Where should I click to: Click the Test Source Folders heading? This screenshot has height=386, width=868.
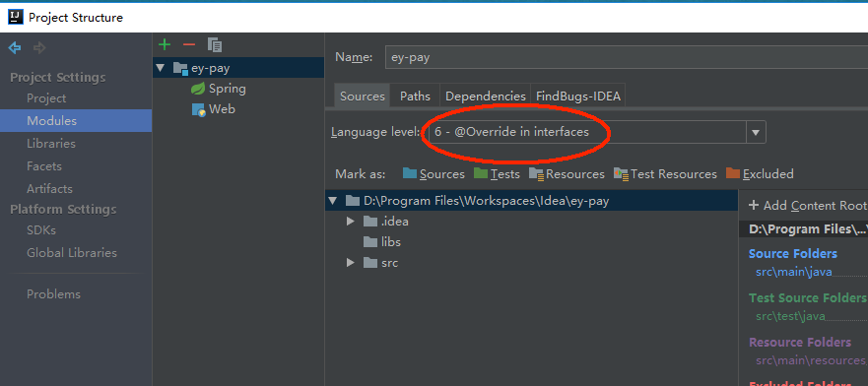[x=808, y=297]
